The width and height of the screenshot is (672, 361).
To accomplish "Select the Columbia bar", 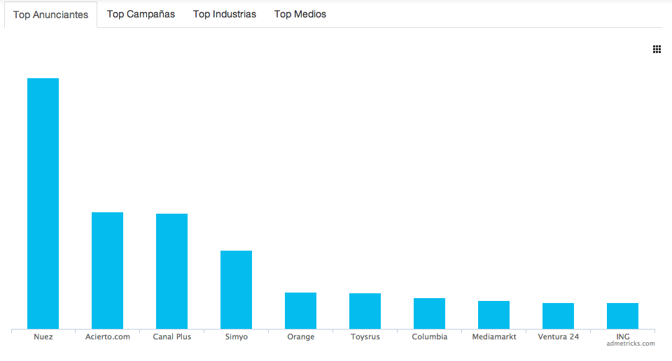I will click(x=429, y=313).
